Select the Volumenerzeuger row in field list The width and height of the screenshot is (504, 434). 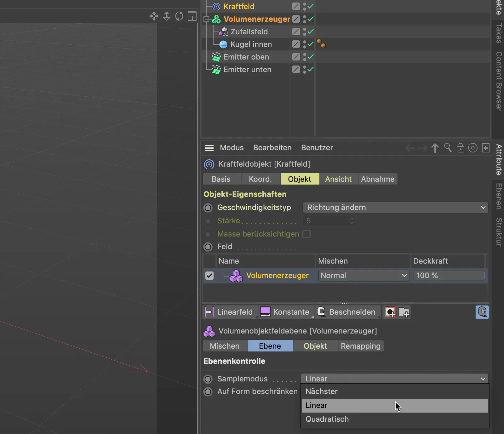coord(345,276)
